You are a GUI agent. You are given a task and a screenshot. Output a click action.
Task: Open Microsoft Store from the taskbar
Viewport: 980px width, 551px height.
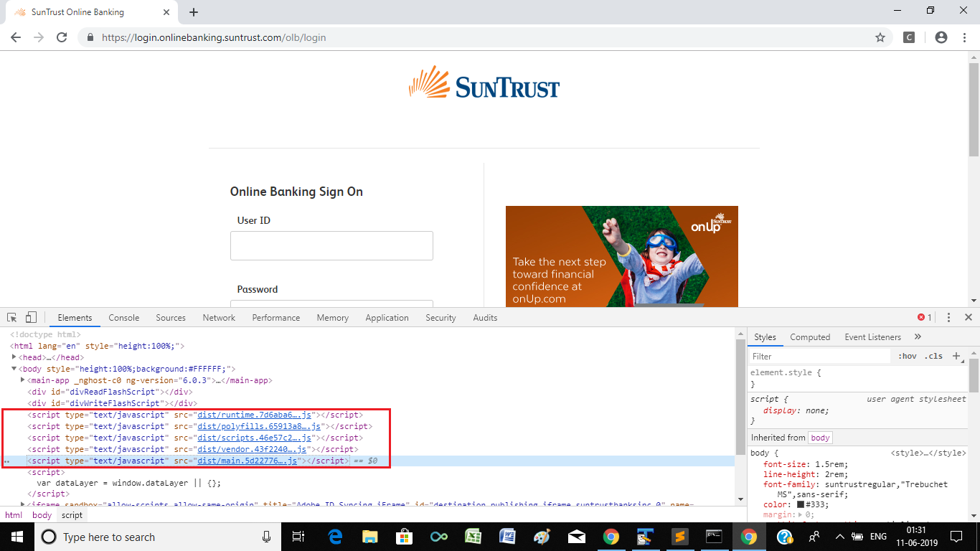404,537
